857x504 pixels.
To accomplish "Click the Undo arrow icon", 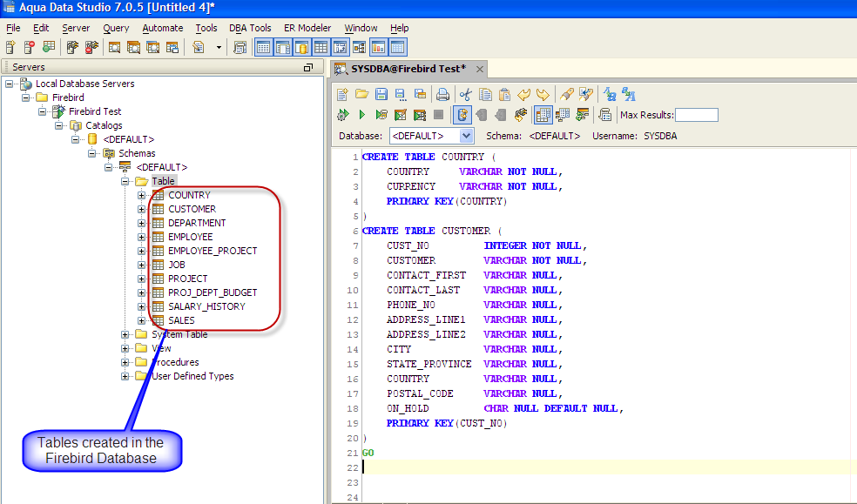I will point(523,94).
